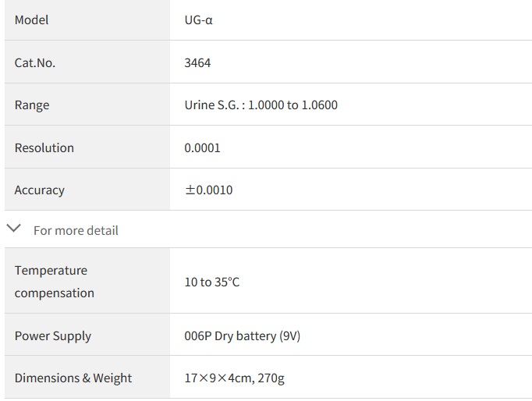This screenshot has width=532, height=401.
Task: Collapse the chevron beside For more detail
Action: click(x=14, y=229)
